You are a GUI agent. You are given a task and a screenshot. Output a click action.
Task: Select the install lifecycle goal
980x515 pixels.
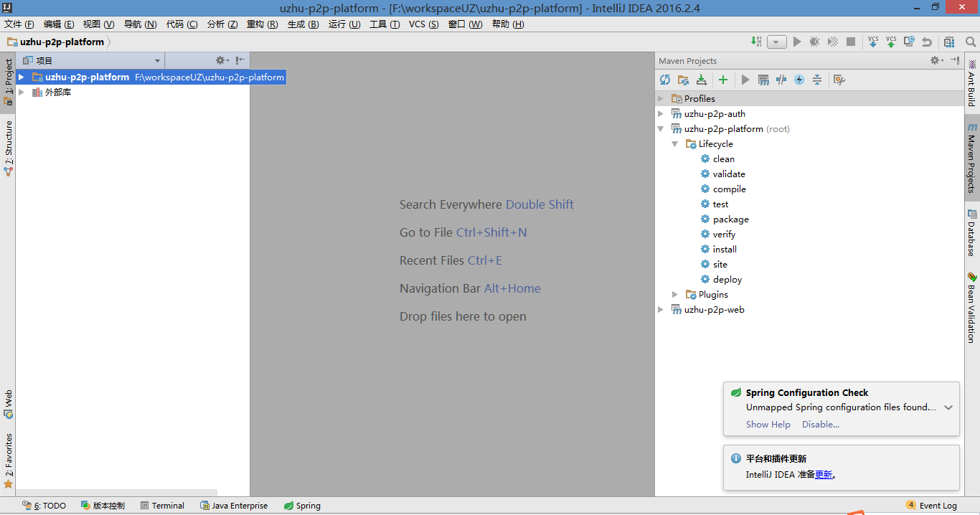(725, 250)
